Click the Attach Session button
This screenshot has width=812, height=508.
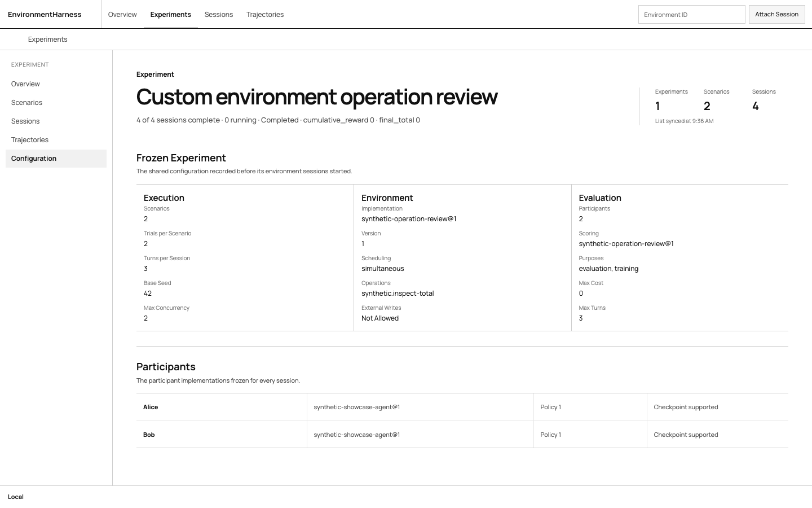tap(776, 14)
